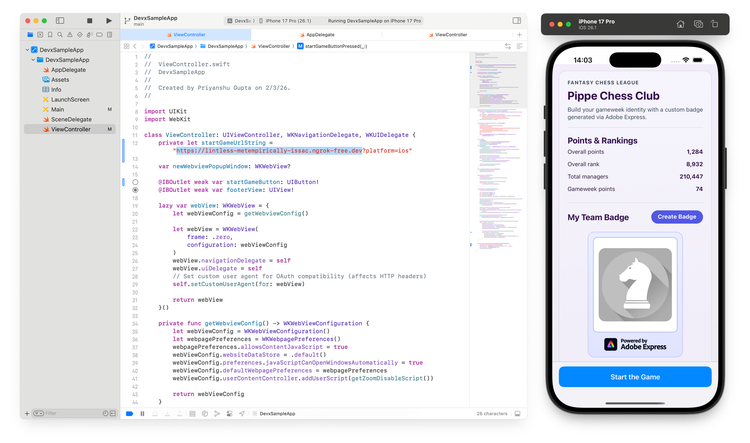Toggle the inspector panel
The image size is (750, 443).
point(517,21)
